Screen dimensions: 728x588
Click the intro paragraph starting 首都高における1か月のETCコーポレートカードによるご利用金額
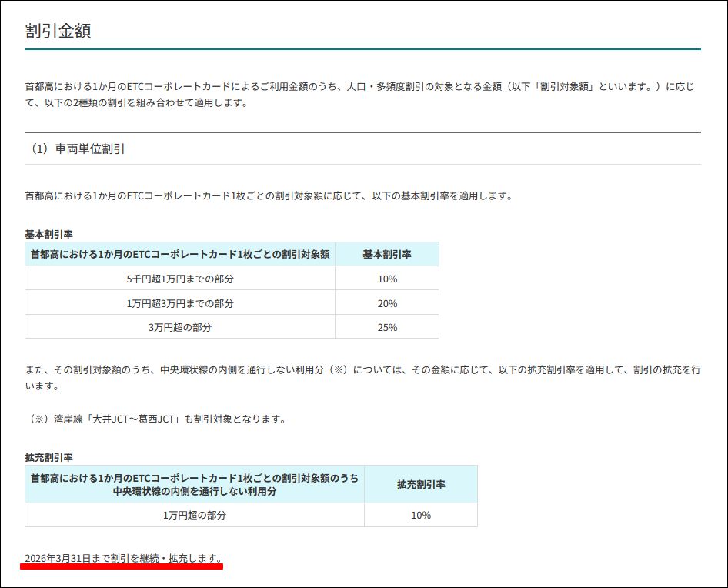coord(360,95)
